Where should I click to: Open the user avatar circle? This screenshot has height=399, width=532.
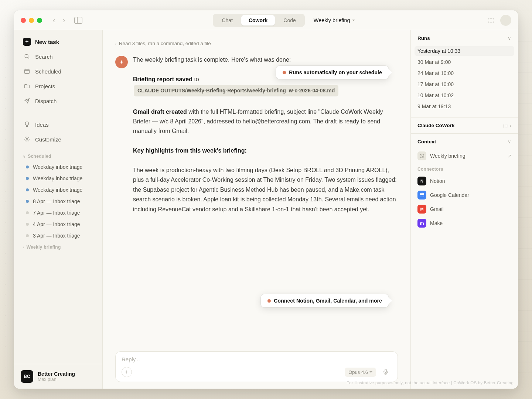(506, 20)
